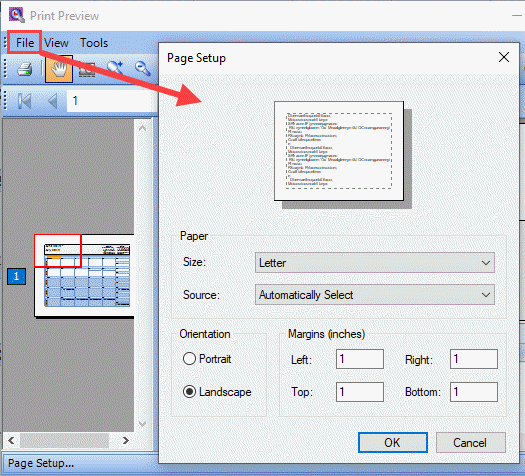Click the Zoom In magnifier icon
The height and width of the screenshot is (476, 525).
tap(115, 68)
